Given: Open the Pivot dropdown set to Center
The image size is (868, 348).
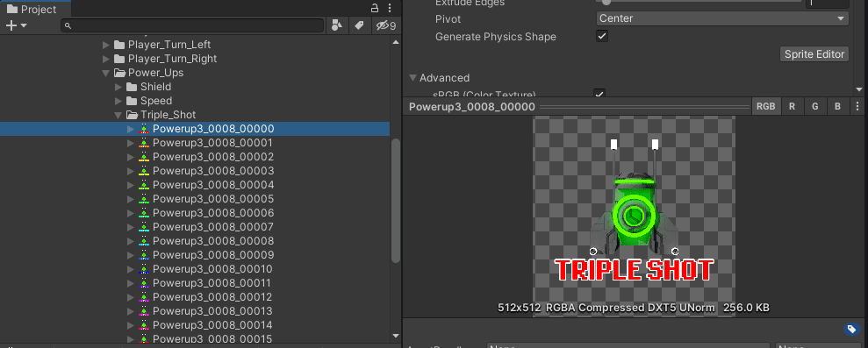Looking at the screenshot, I should tap(722, 18).
